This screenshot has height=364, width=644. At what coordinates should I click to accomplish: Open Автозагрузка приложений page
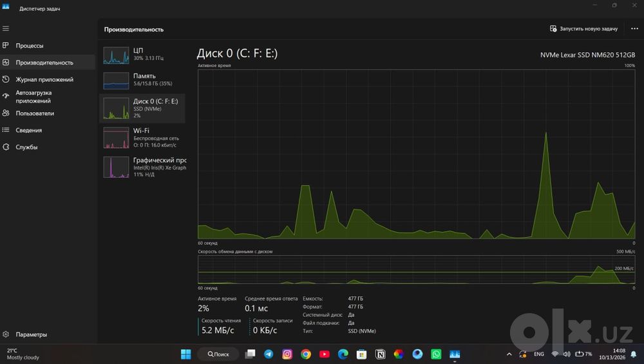point(48,97)
